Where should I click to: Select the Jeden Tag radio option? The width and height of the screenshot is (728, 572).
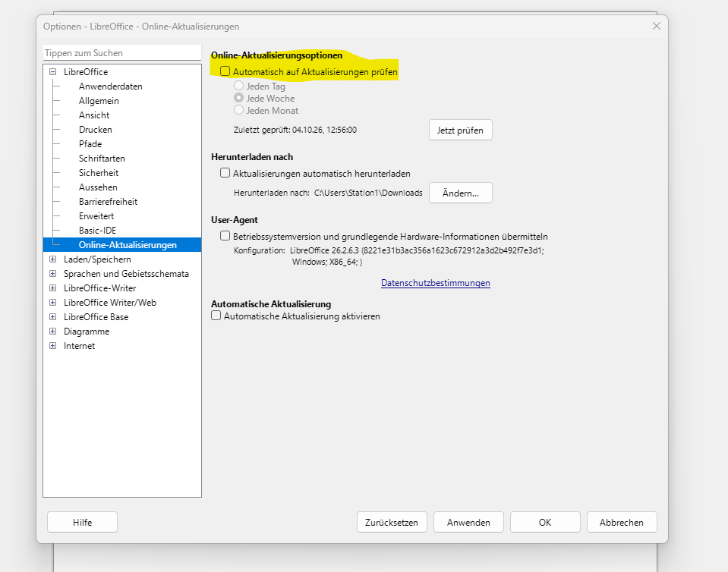pos(238,86)
